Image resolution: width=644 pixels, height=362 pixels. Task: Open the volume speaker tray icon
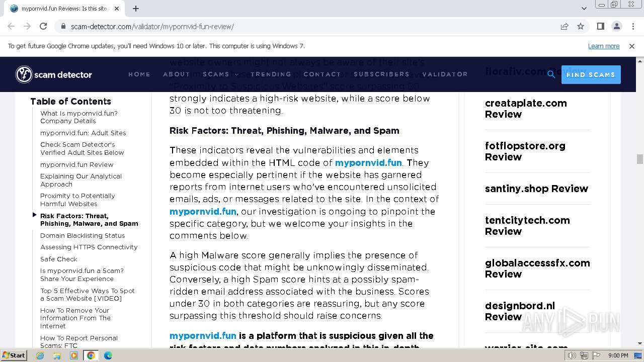click(x=572, y=355)
